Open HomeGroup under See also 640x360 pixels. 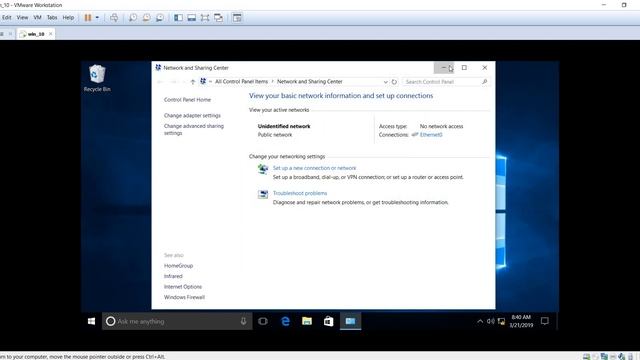[178, 266]
